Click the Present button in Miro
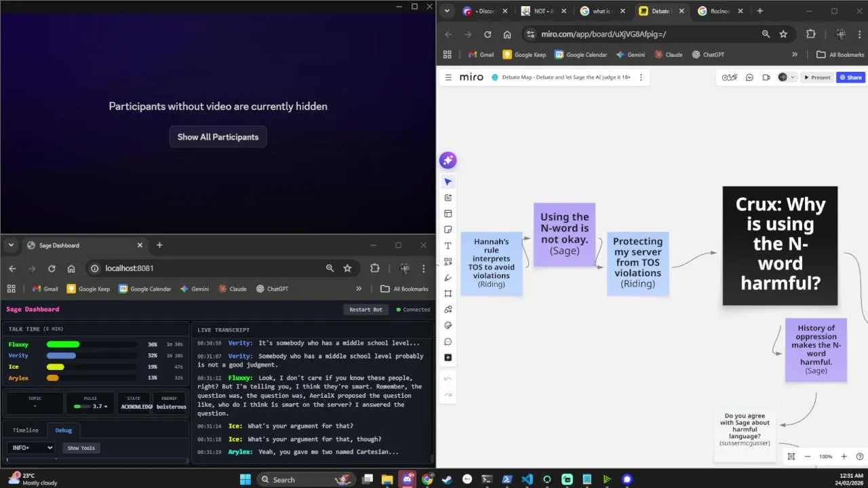868x488 pixels. click(x=817, y=77)
